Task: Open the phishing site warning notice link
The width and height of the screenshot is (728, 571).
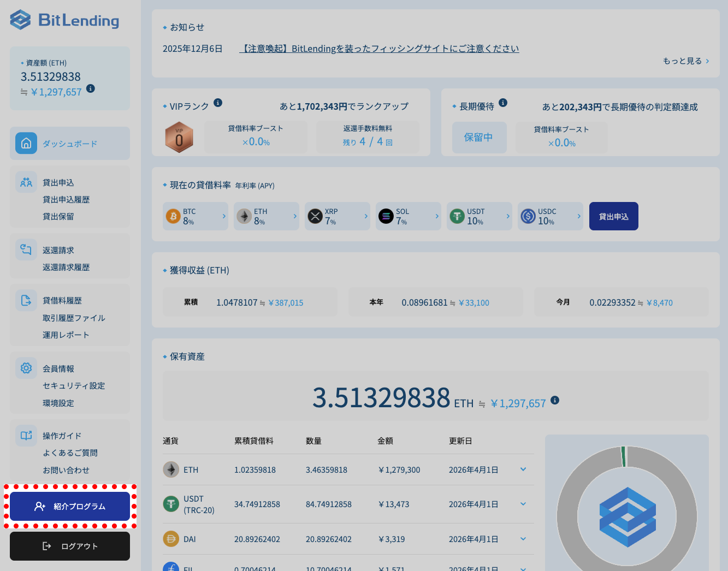Action: coord(379,49)
